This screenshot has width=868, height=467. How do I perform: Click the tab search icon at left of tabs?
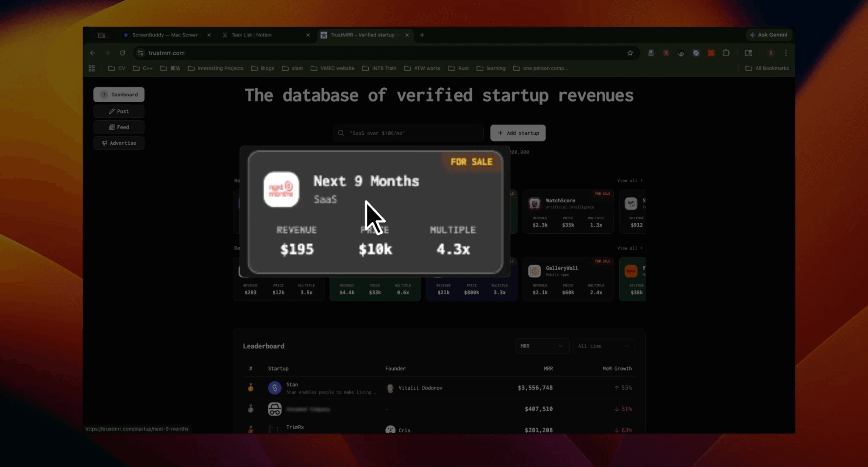point(102,35)
